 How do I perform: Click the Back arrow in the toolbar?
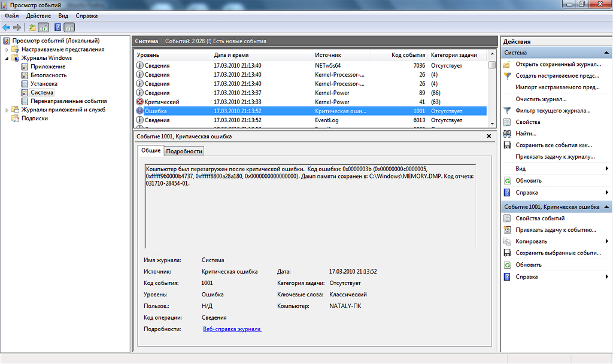tap(6, 28)
